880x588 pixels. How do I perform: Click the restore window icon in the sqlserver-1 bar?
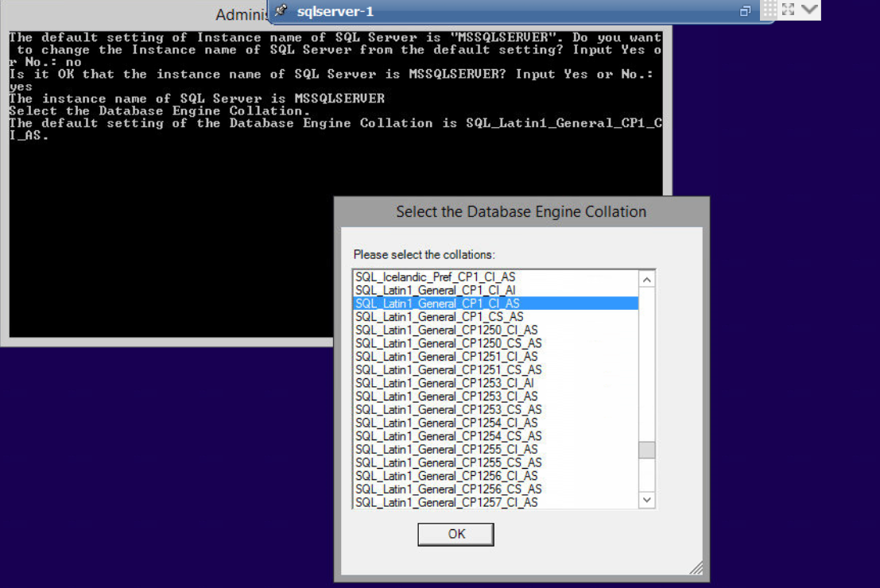point(745,11)
